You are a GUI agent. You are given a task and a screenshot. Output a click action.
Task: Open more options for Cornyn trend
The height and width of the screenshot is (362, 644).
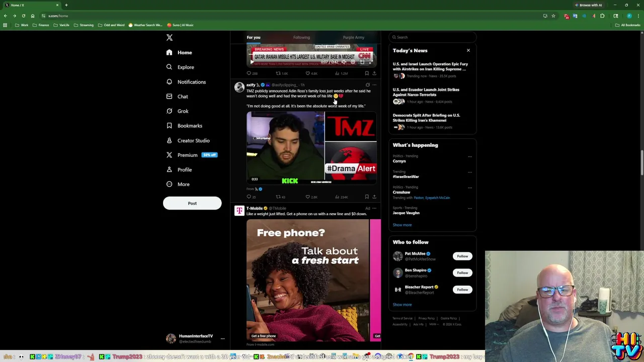pyautogui.click(x=470, y=156)
